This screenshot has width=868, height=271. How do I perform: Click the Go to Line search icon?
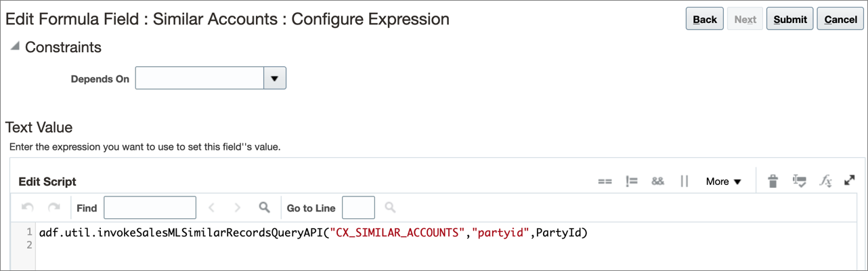point(391,207)
